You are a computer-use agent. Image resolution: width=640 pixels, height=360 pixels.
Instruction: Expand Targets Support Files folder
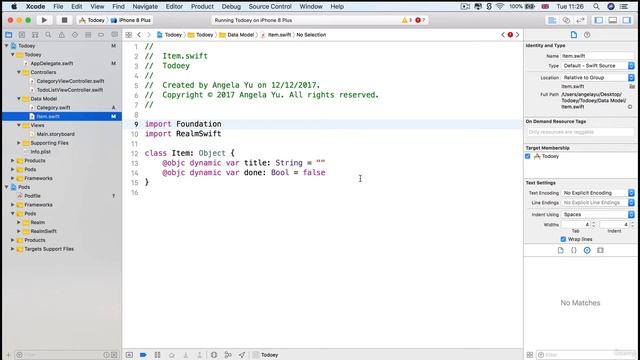tap(13, 249)
